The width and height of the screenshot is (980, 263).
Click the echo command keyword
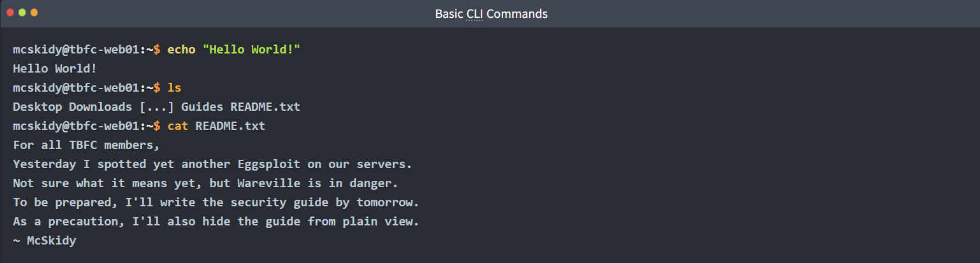tap(182, 49)
